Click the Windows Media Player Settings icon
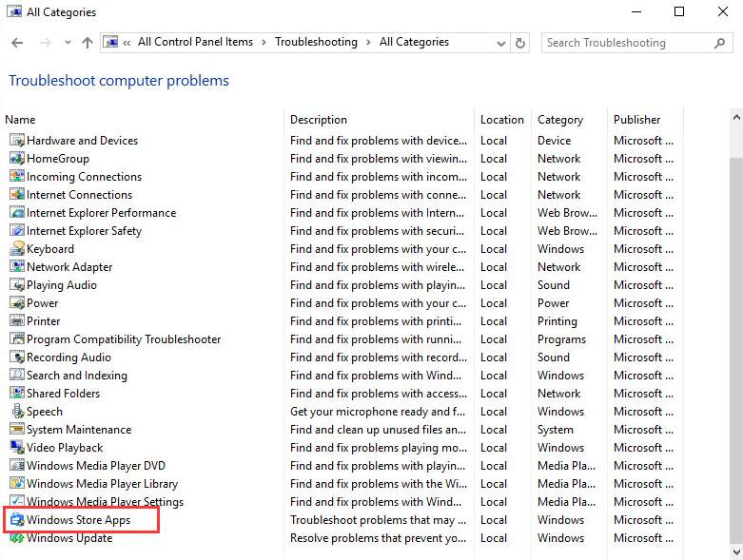The height and width of the screenshot is (560, 743). pos(17,500)
